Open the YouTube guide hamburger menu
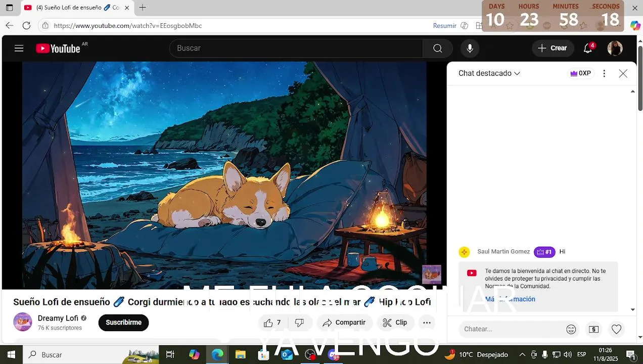This screenshot has width=643, height=364. tap(19, 49)
